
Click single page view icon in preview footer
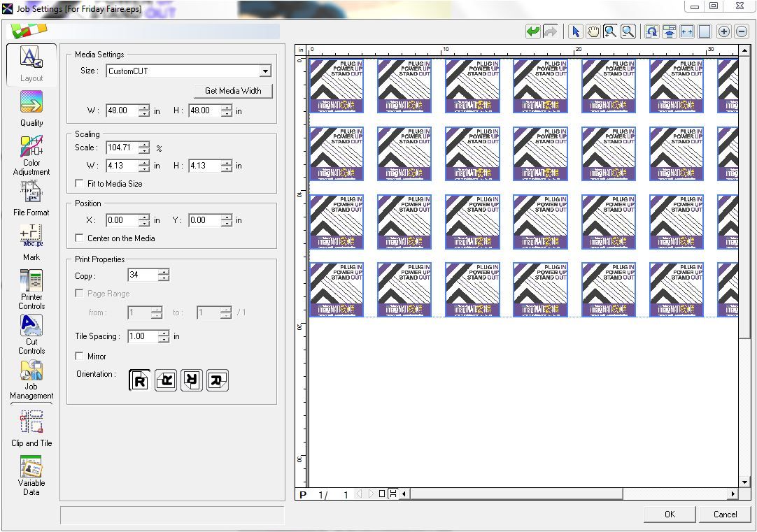pyautogui.click(x=382, y=494)
